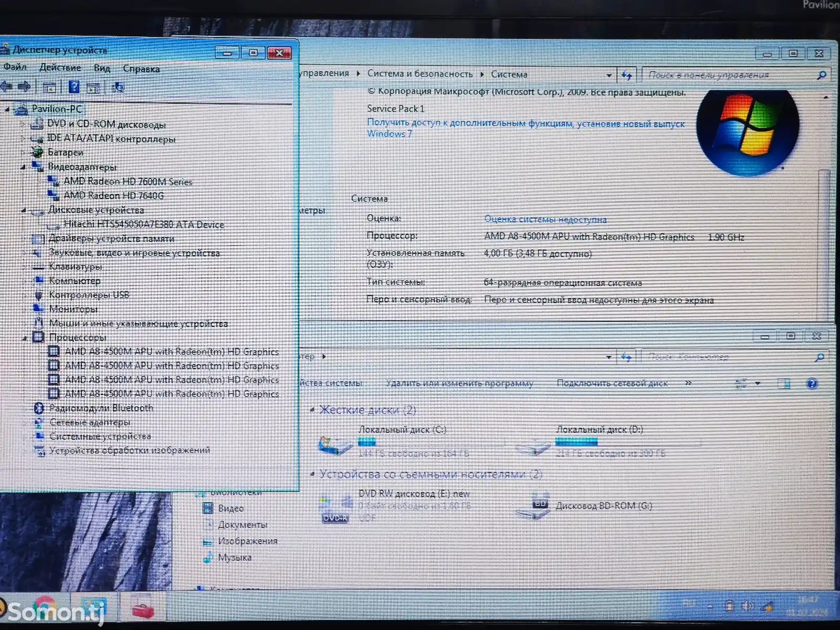Image resolution: width=840 pixels, height=630 pixels.
Task: Click the volume icon in system tray
Action: coord(747,606)
